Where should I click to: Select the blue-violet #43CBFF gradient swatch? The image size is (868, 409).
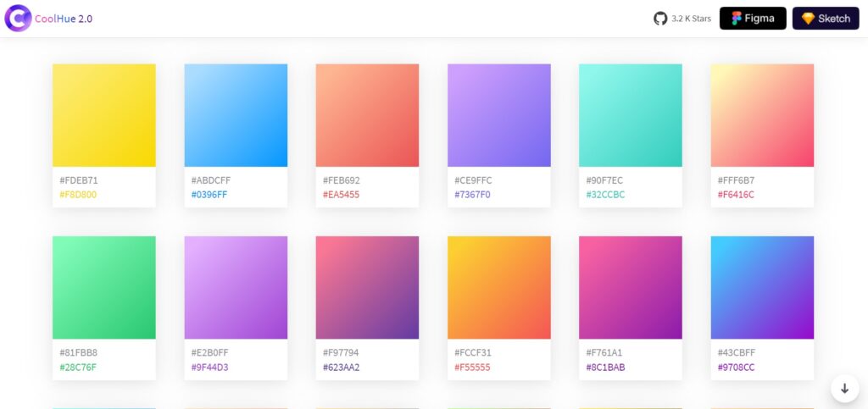click(762, 287)
